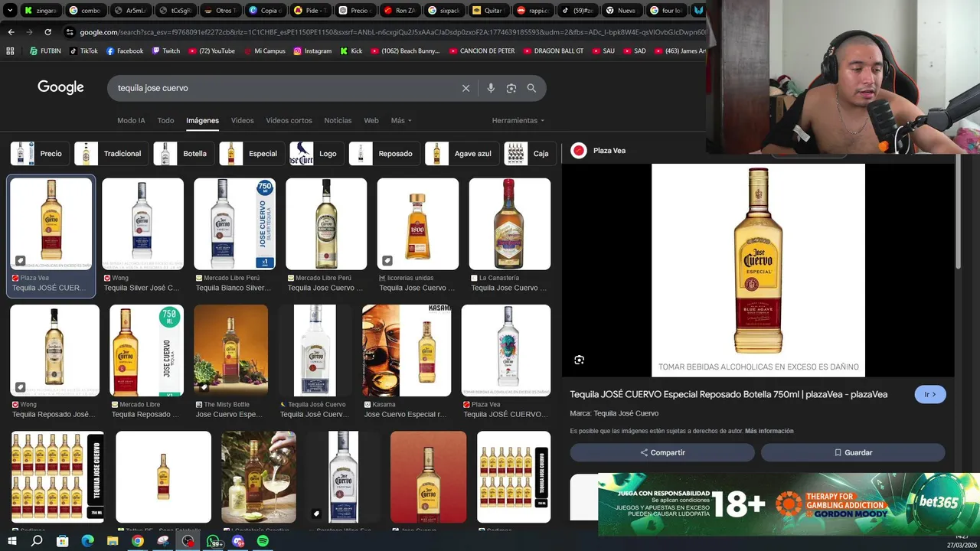Filter images by the Tradicional chip

[110, 154]
